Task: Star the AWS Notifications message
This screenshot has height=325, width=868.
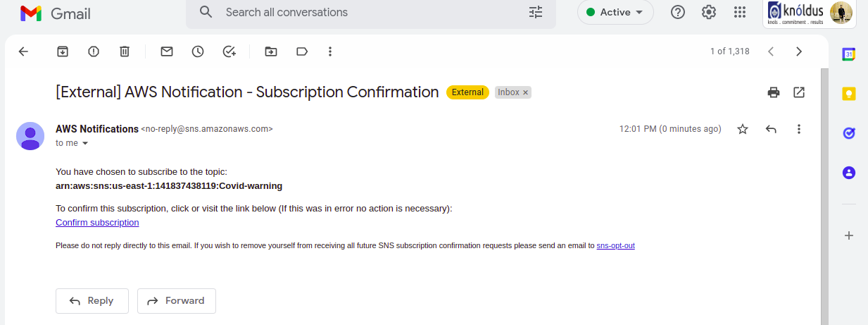Action: (x=743, y=129)
